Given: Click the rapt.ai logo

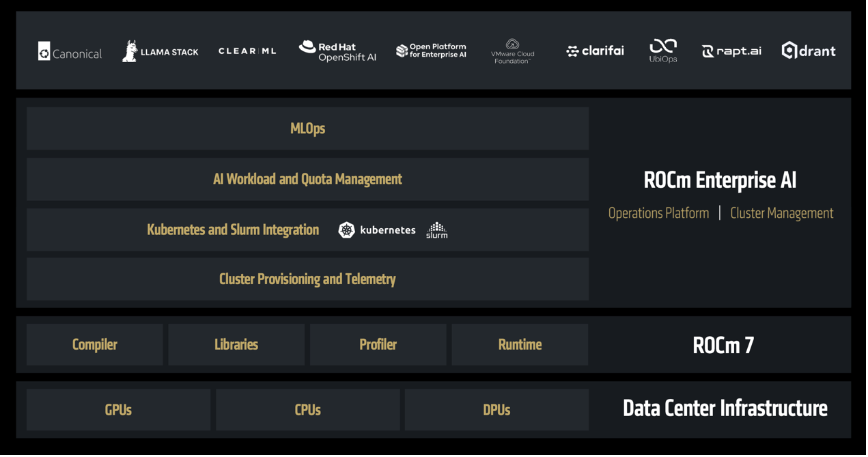Looking at the screenshot, I should pyautogui.click(x=731, y=51).
